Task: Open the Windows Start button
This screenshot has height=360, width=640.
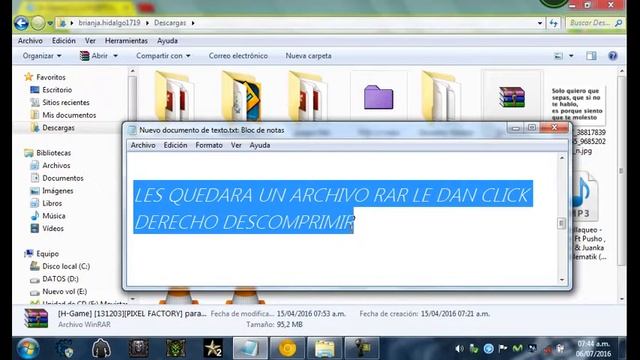Action: (x=28, y=349)
